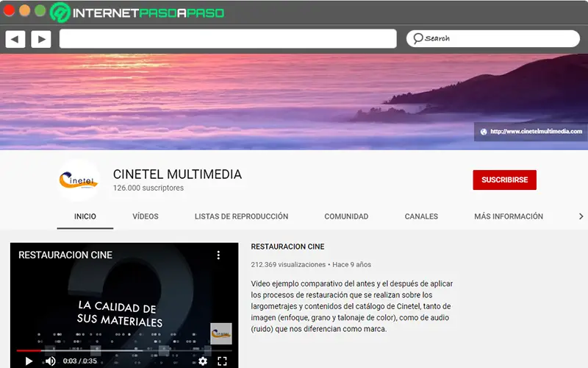
Task: Click the pink sunset channel banner image
Action: (294, 102)
